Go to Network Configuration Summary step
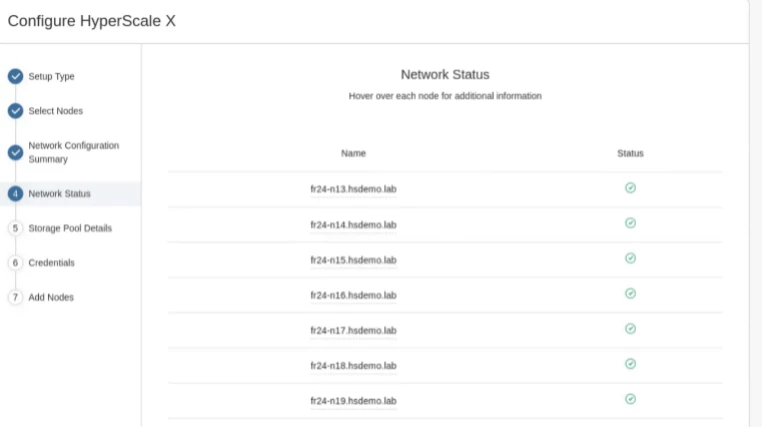 [73, 152]
